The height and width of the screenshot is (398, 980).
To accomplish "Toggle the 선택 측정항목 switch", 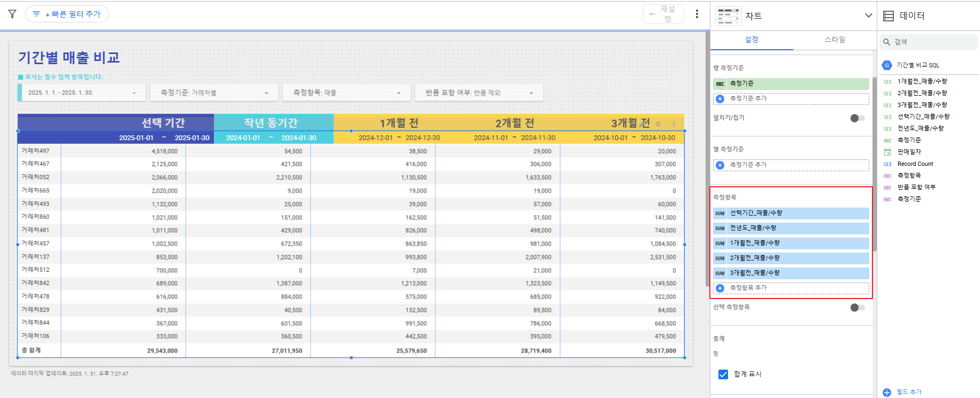I will point(857,308).
